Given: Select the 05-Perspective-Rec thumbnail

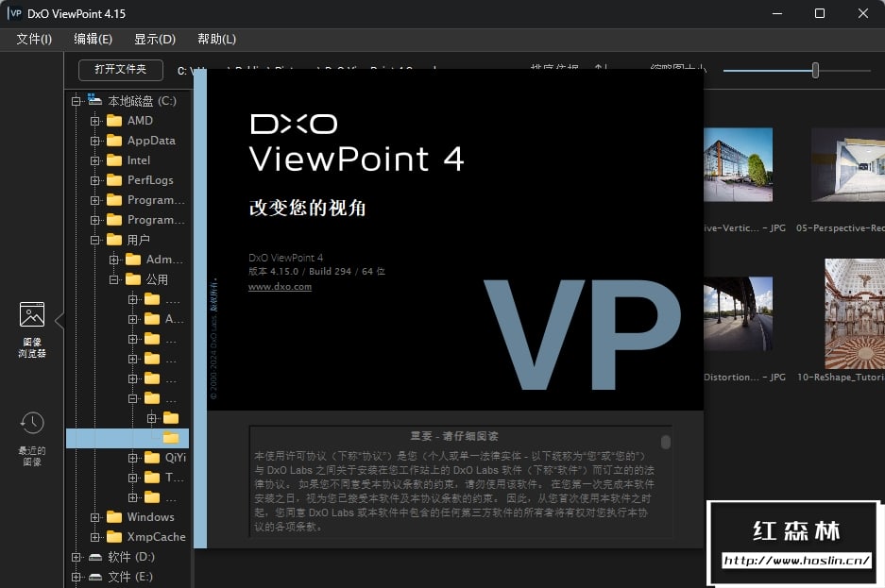Looking at the screenshot, I should point(848,164).
